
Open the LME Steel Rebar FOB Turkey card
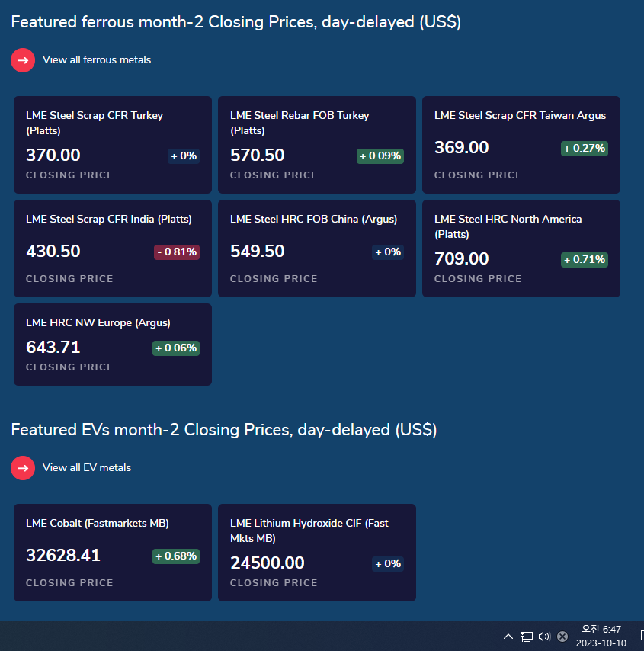click(x=317, y=145)
